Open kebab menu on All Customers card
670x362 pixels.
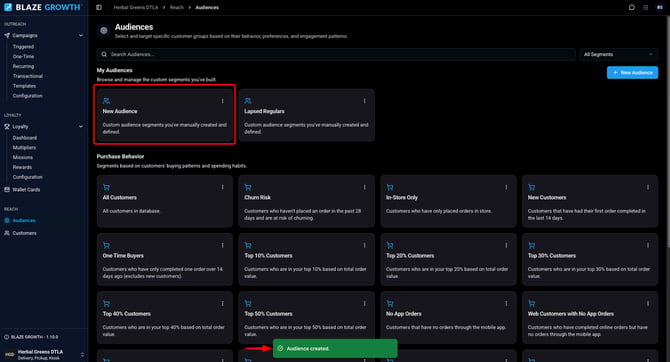pos(223,187)
